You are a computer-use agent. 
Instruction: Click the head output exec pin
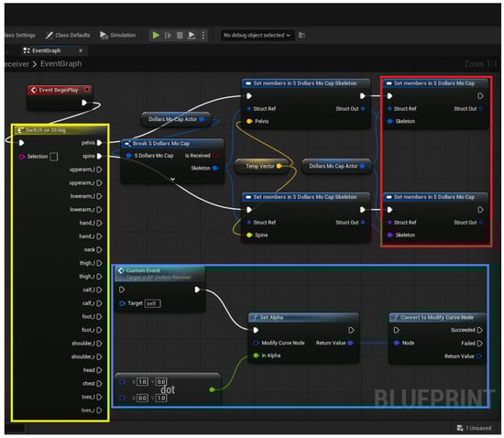click(99, 370)
